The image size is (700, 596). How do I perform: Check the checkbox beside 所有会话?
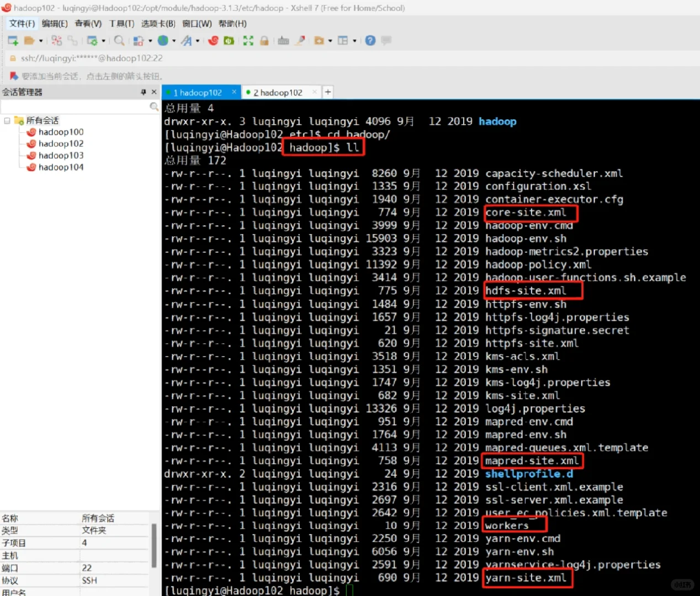point(6,120)
